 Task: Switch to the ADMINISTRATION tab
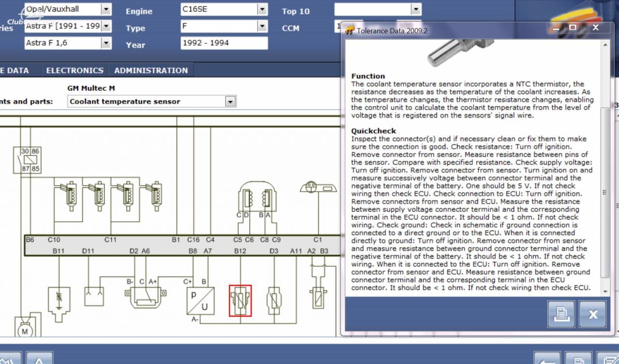[151, 71]
